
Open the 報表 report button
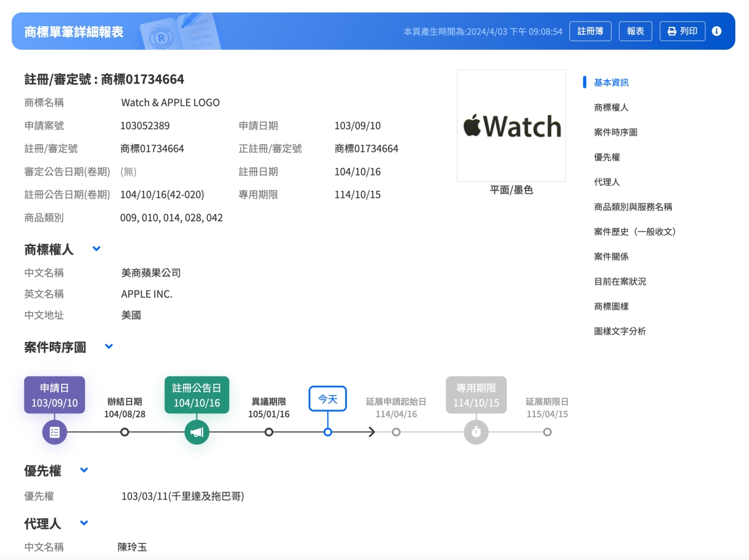coord(635,31)
